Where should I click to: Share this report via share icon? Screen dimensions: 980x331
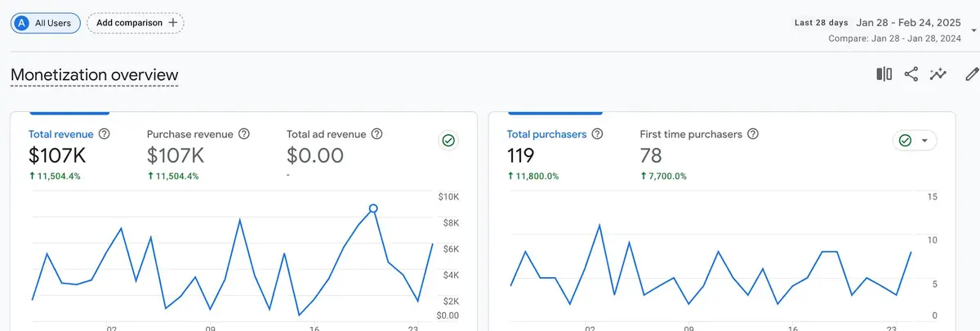click(x=911, y=74)
